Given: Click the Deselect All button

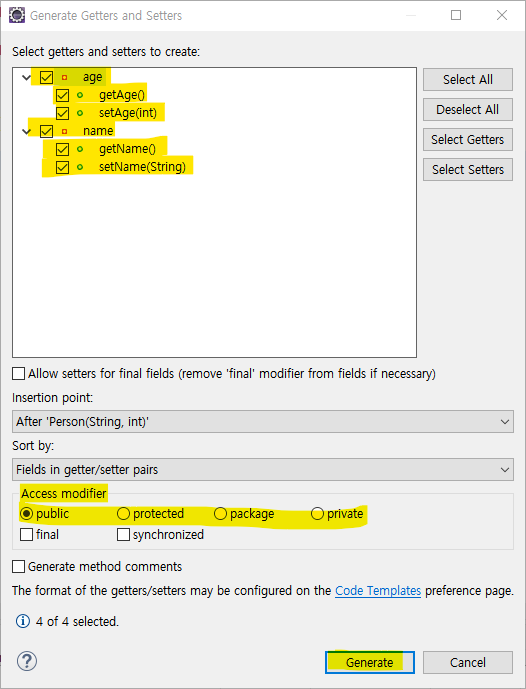Looking at the screenshot, I should 468,109.
